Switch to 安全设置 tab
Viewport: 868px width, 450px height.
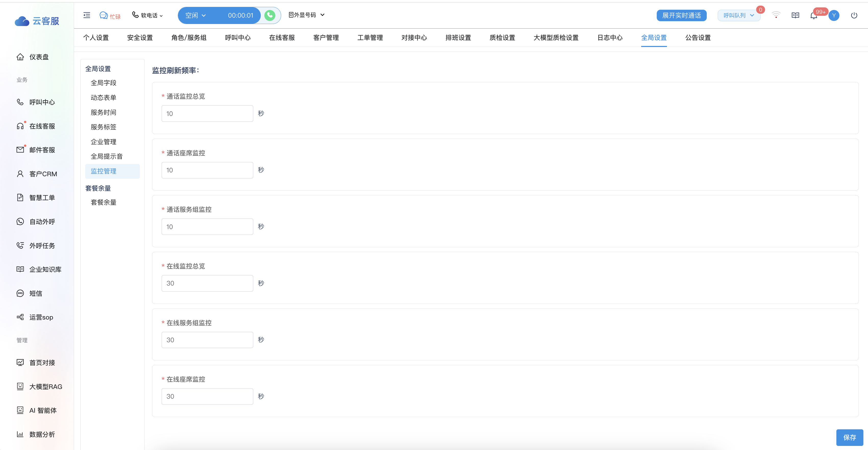[x=140, y=38]
